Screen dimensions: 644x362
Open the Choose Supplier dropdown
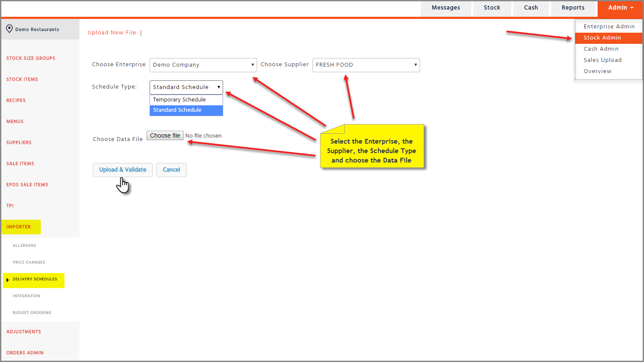pyautogui.click(x=366, y=65)
